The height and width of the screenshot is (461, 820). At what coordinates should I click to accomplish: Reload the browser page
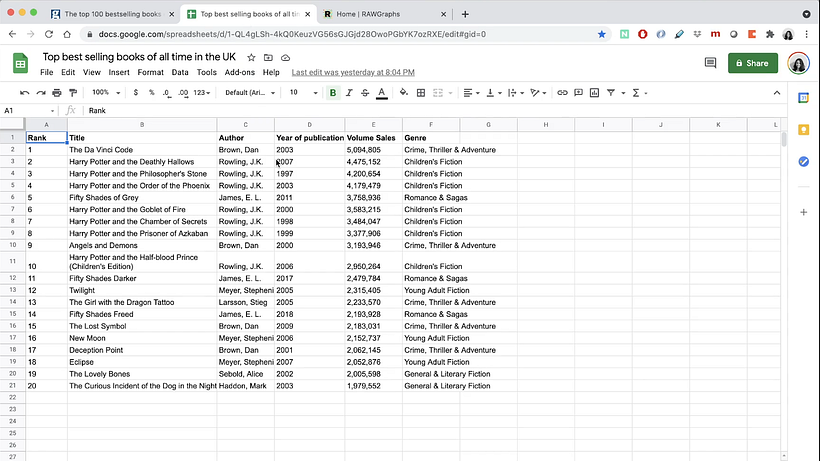[49, 34]
